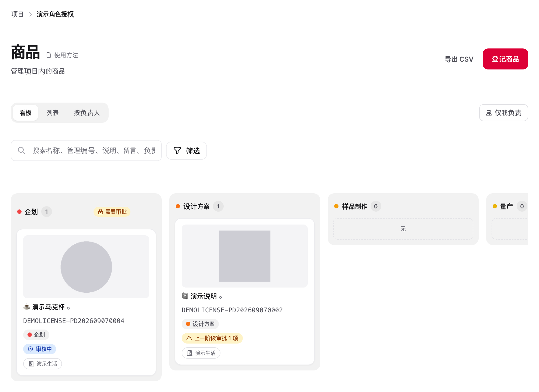539x392 pixels.
Task: Open the 演示说明 square thumbnail
Action: 245,256
